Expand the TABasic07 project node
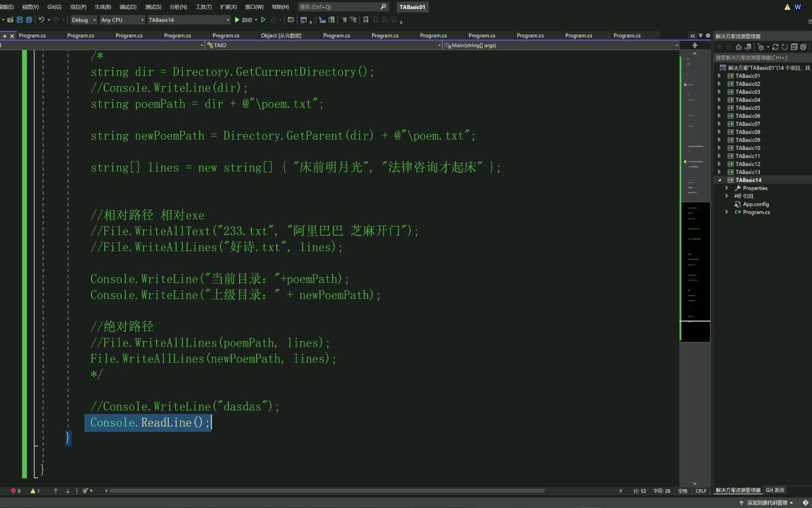This screenshot has height=508, width=812. click(719, 124)
